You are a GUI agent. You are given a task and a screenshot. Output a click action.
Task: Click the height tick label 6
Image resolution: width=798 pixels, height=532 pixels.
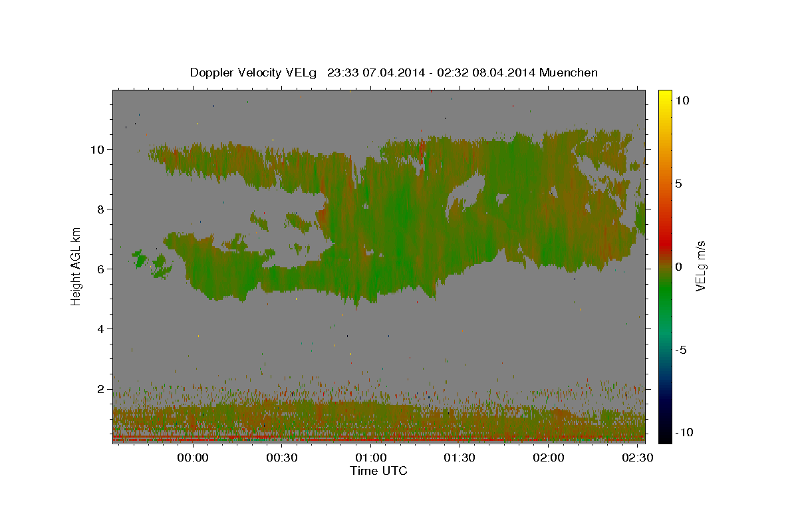click(x=102, y=269)
